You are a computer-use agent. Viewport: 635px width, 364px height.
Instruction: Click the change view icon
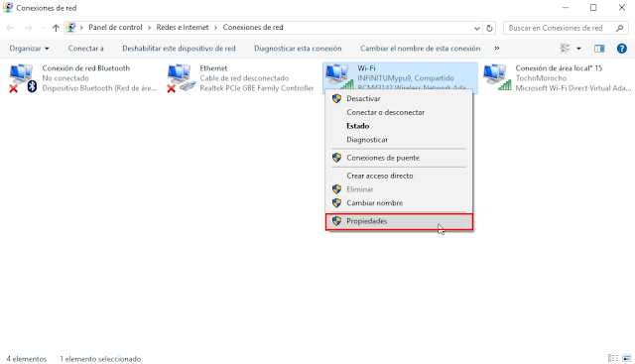pyautogui.click(x=565, y=49)
